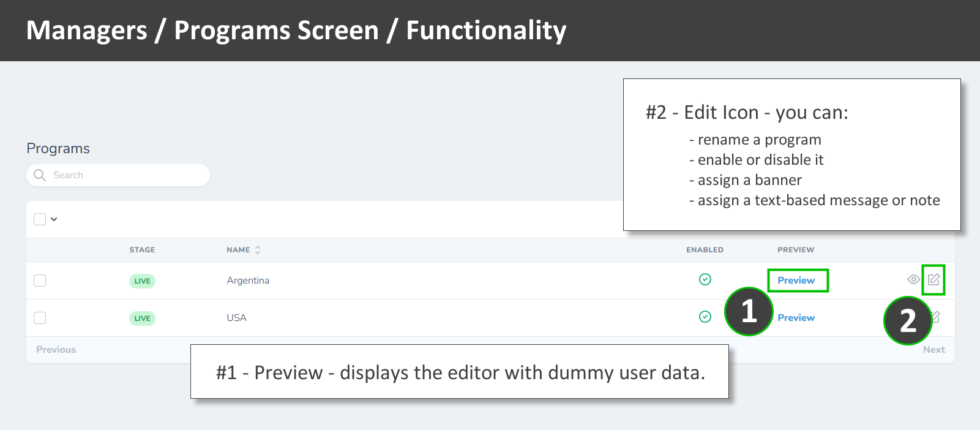980x430 pixels.
Task: Check the select-all checkbox above the table
Action: pos(39,218)
